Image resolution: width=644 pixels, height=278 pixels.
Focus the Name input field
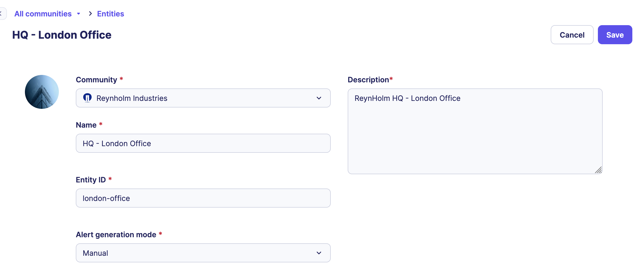(x=203, y=143)
